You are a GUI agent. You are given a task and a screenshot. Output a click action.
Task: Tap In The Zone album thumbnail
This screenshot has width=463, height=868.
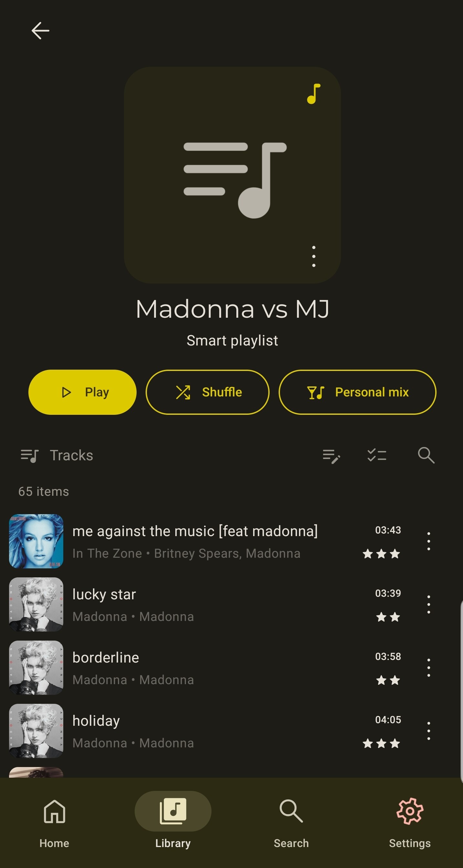[x=36, y=541]
